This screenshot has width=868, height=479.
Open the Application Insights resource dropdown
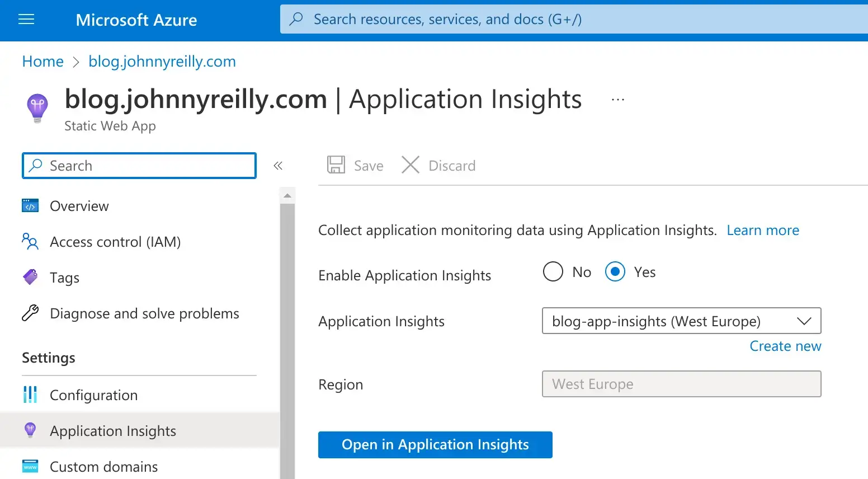pos(804,321)
